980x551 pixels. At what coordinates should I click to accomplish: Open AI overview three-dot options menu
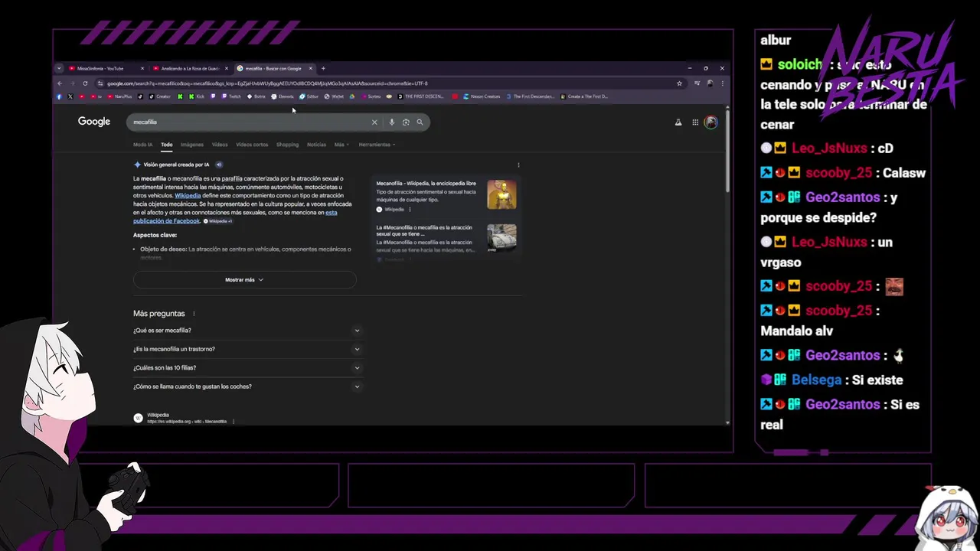(x=518, y=165)
